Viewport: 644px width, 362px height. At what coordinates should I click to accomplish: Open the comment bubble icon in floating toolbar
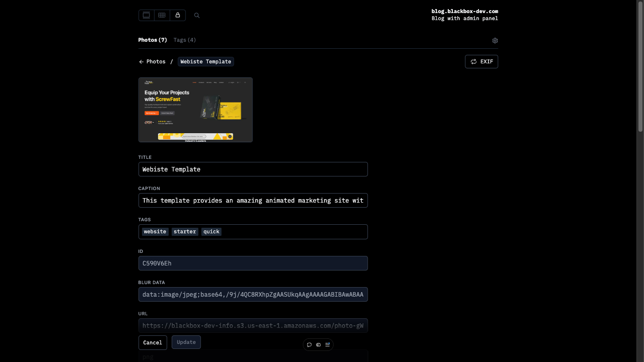[309, 345]
